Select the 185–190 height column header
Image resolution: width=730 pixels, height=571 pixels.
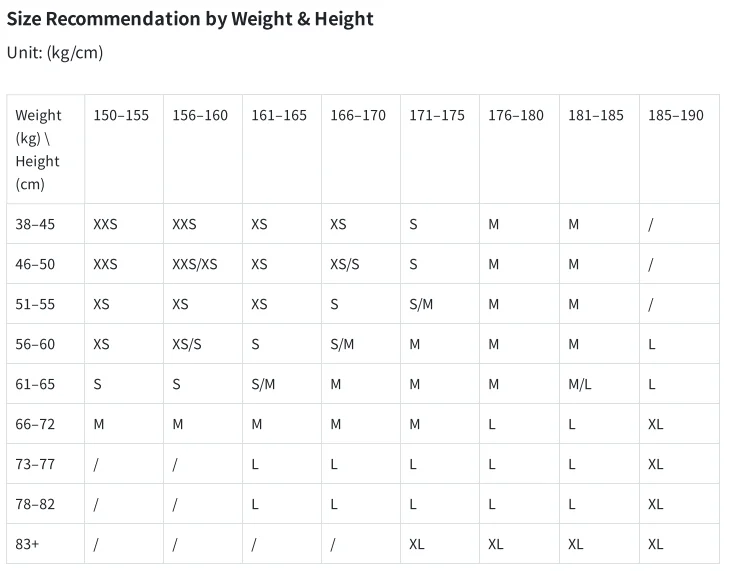pyautogui.click(x=676, y=115)
